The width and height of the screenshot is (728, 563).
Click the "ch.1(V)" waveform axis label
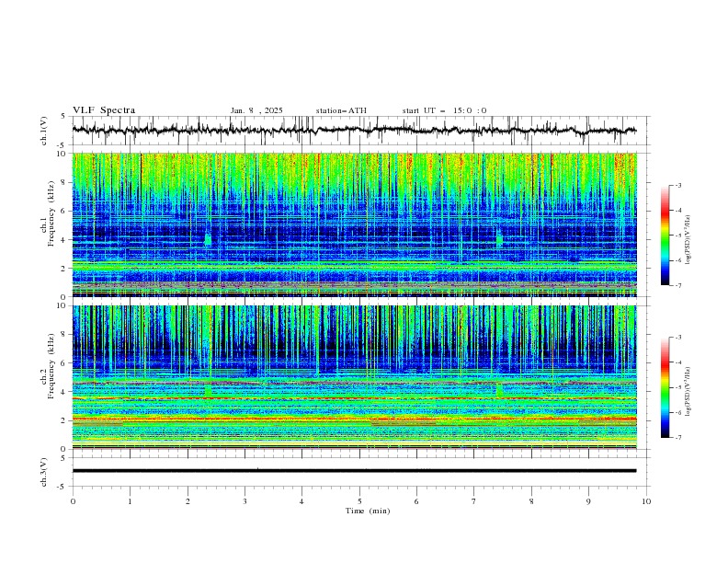(x=44, y=131)
